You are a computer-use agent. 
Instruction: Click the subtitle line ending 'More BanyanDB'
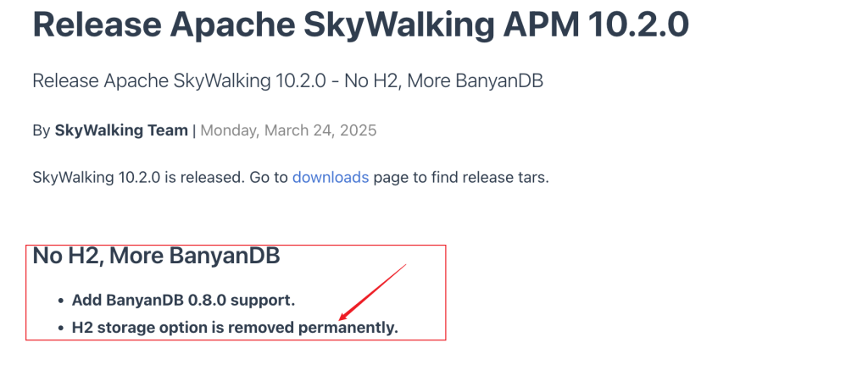point(288,80)
